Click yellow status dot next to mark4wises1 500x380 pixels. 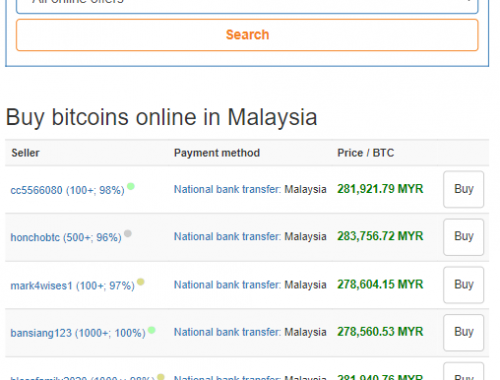tap(141, 282)
